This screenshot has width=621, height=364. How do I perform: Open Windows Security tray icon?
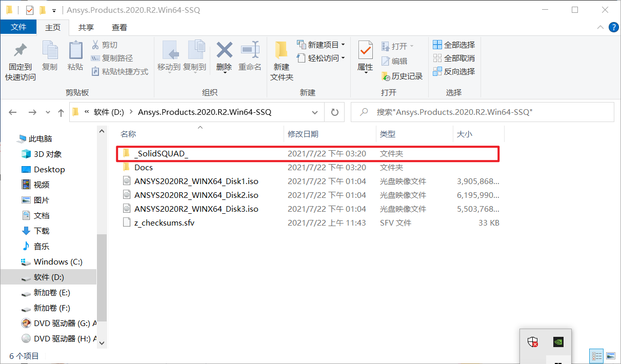[533, 342]
